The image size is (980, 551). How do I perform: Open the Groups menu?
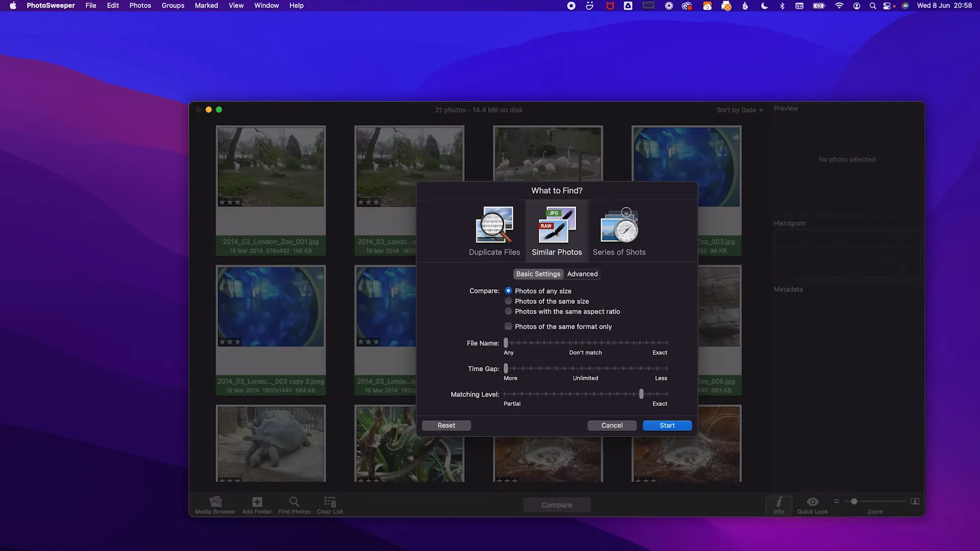tap(173, 6)
